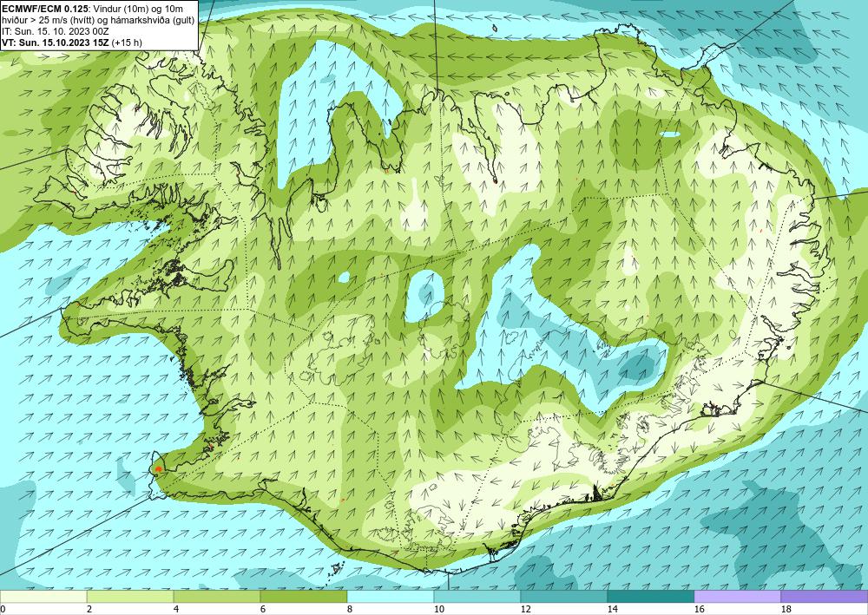Click the 0–2 m/s pale yellow legend swatch

coord(43,596)
